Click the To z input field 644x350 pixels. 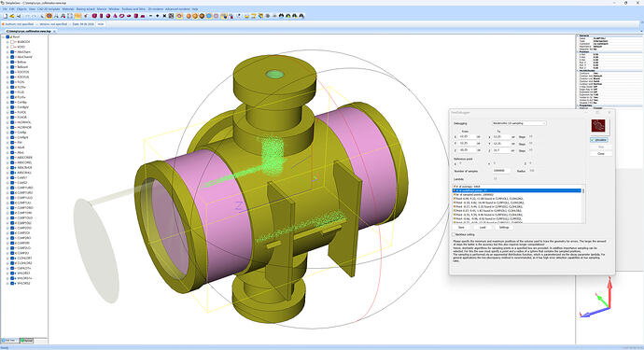(x=501, y=150)
